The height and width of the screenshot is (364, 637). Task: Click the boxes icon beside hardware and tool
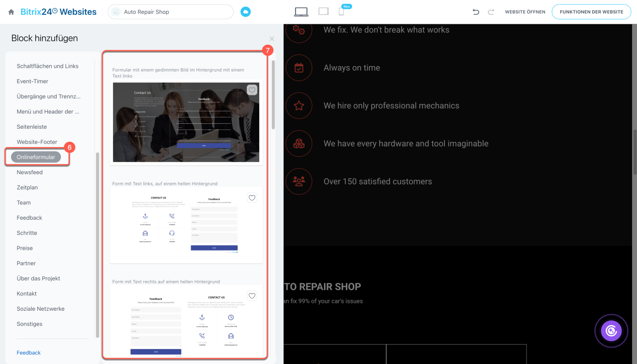299,144
